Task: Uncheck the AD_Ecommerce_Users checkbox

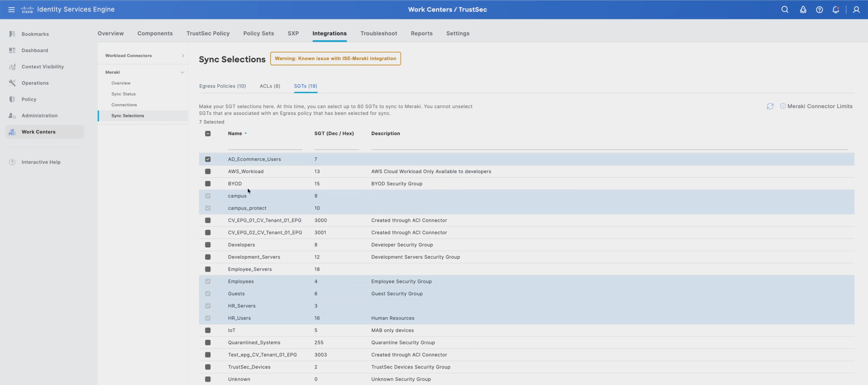Action: coord(208,159)
